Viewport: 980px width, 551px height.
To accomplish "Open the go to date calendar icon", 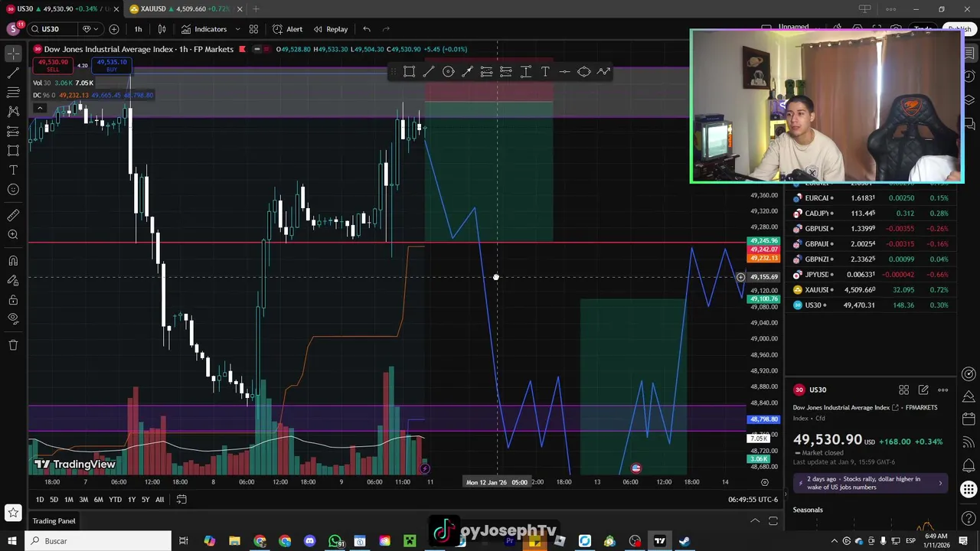I will (x=181, y=500).
